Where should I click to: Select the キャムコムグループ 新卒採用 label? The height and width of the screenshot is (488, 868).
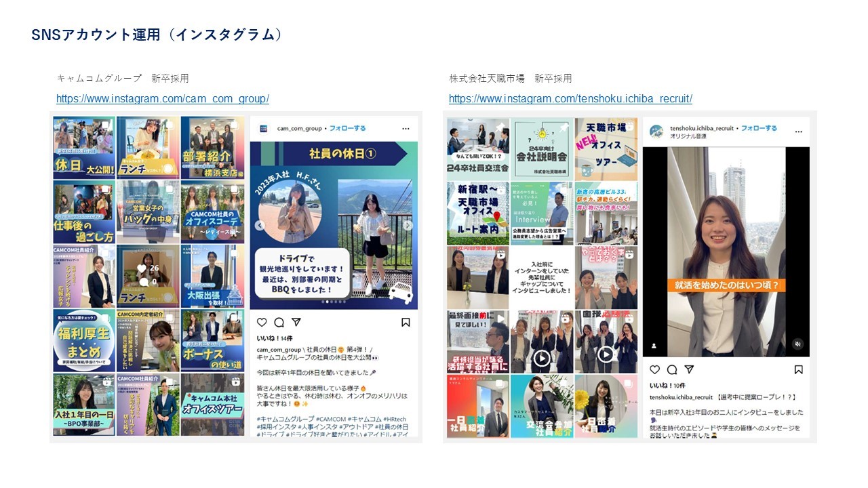123,79
